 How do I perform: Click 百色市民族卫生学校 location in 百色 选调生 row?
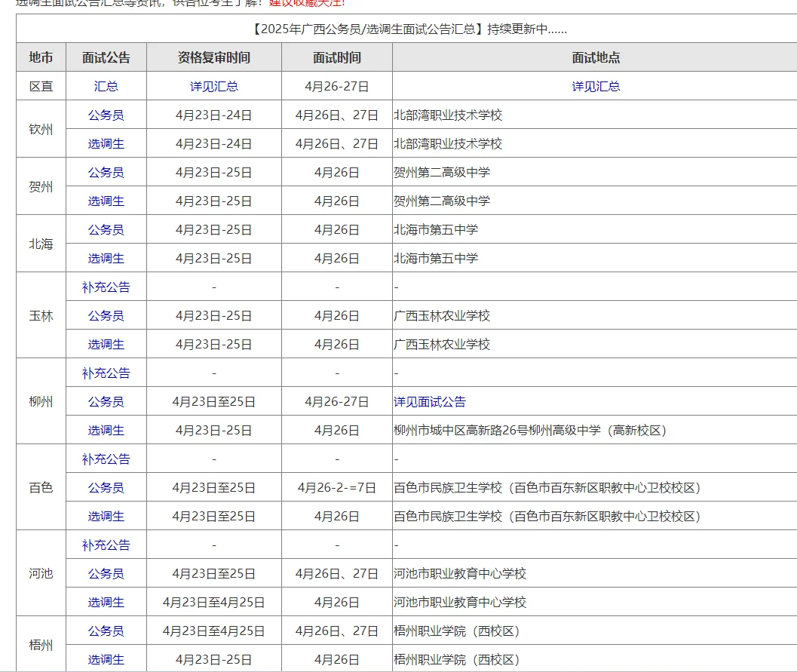(x=547, y=517)
